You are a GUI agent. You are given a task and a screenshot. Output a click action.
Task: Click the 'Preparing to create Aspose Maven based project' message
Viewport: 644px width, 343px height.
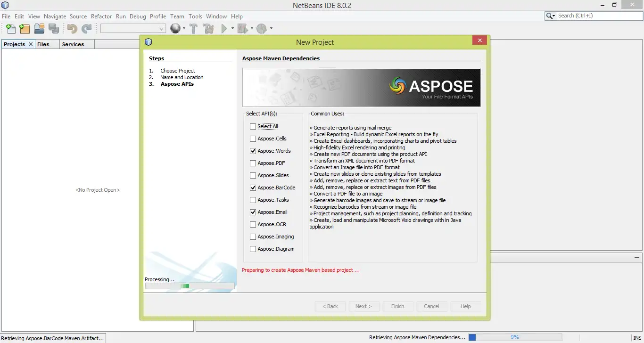click(301, 270)
